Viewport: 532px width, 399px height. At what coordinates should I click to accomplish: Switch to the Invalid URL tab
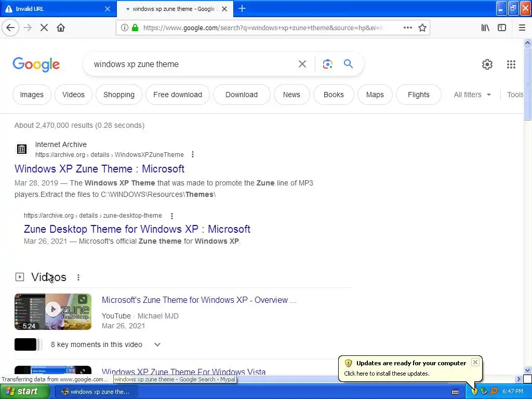58,9
